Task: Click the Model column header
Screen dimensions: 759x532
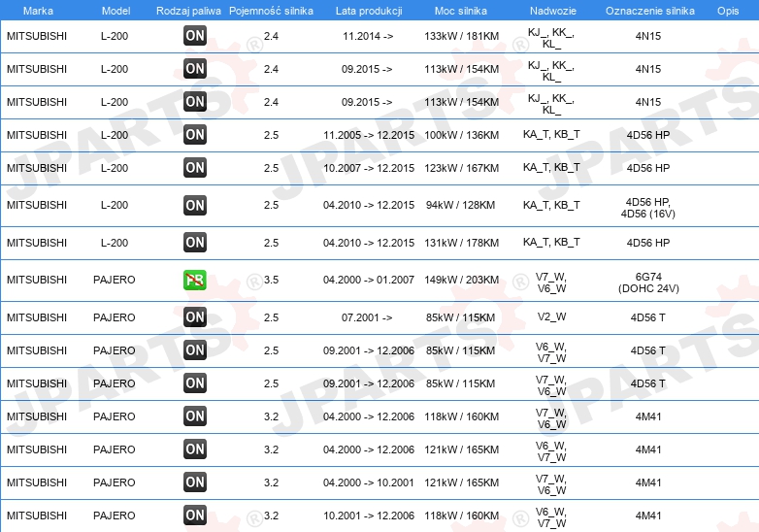Action: pos(115,11)
